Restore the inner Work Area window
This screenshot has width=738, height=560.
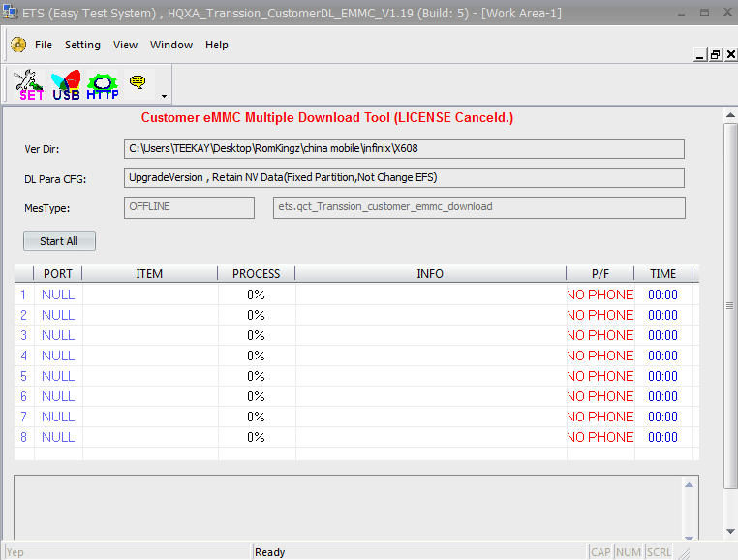(x=716, y=55)
